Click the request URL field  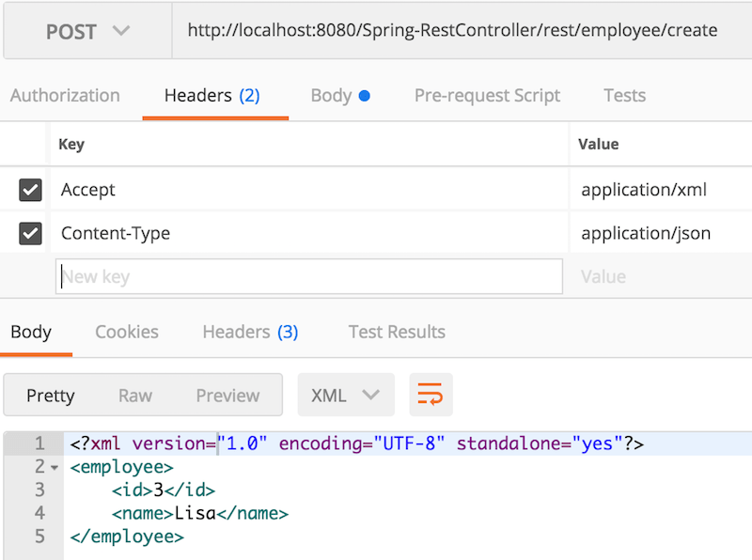point(451,30)
